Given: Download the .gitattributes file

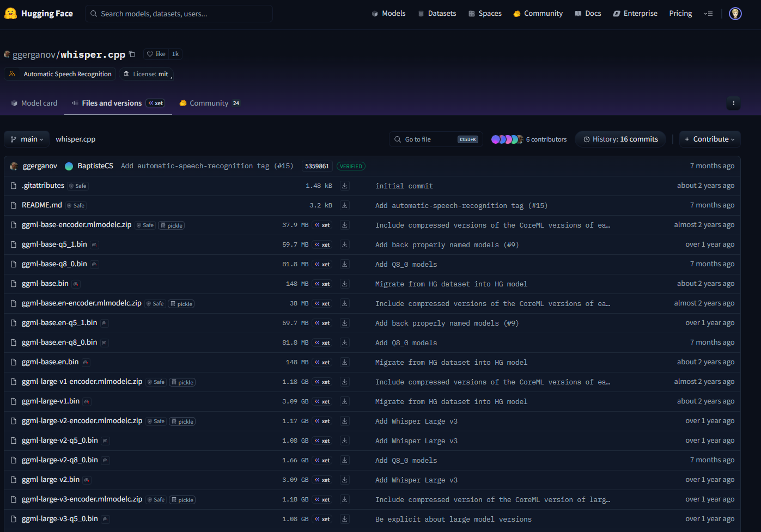Looking at the screenshot, I should (345, 186).
